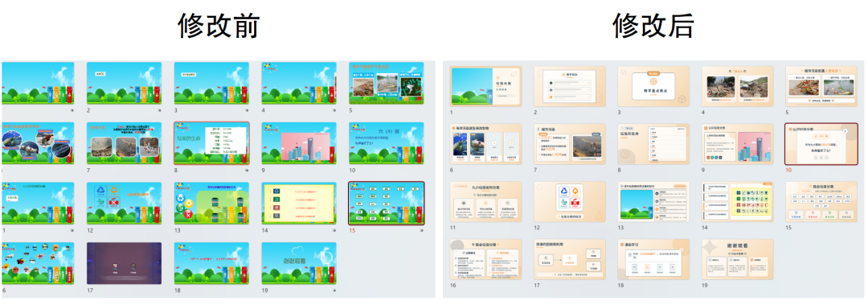Screen dimensions: 868x305
Task: Select 谢谢观看 slide 19 in 修改前 panel
Action: [x=299, y=263]
